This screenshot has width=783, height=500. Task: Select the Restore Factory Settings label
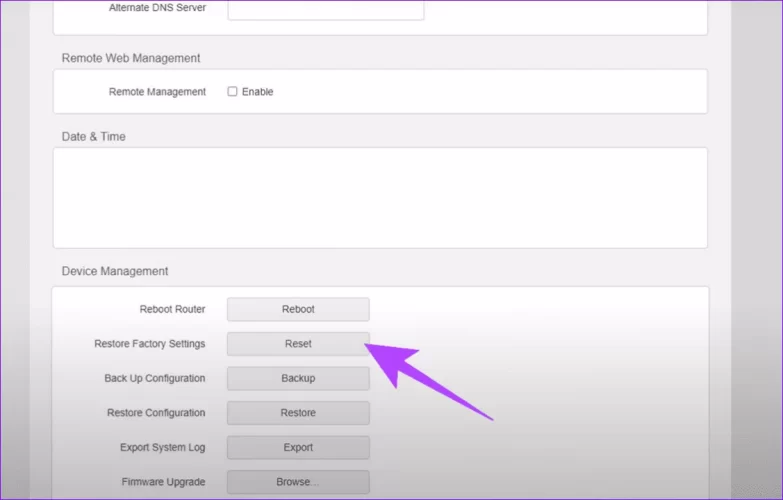click(149, 344)
